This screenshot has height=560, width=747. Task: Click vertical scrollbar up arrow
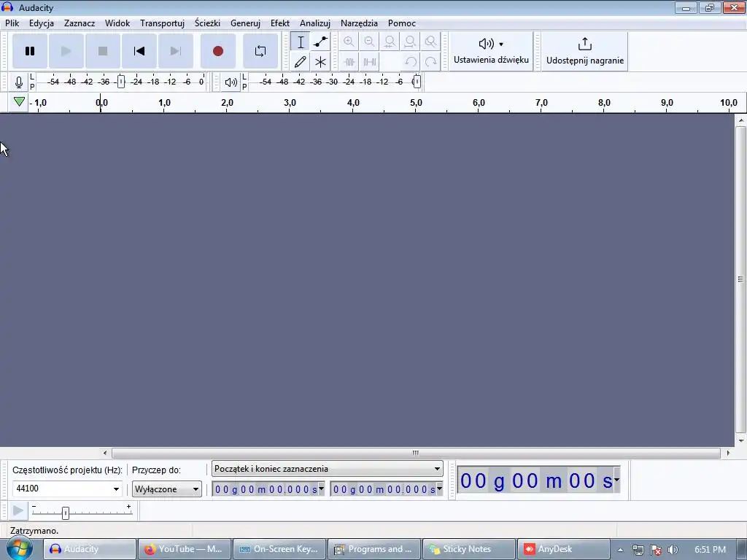(x=741, y=121)
